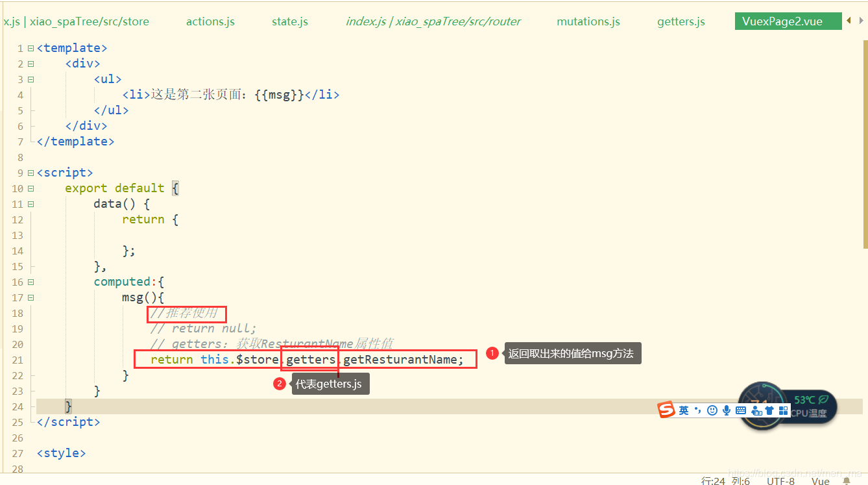Collapse the data() function at line 11
Screen dimensions: 868x485
pyautogui.click(x=30, y=204)
